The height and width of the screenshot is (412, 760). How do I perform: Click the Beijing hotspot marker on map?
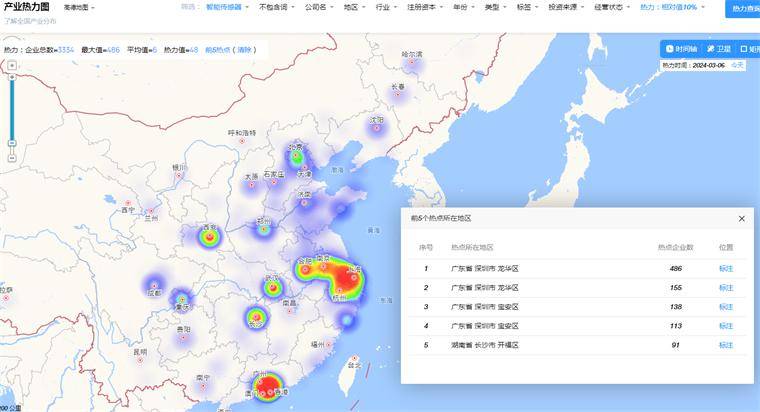point(295,156)
